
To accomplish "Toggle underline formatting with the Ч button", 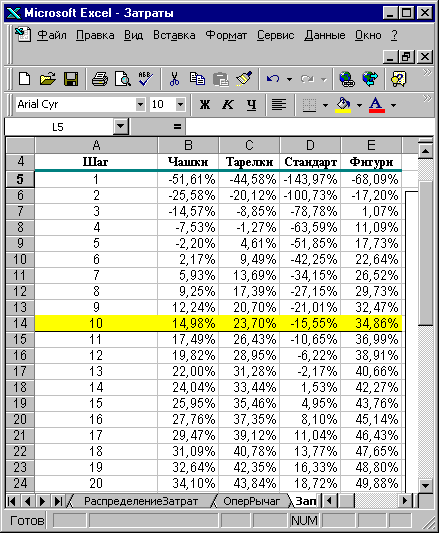I will coord(252,105).
